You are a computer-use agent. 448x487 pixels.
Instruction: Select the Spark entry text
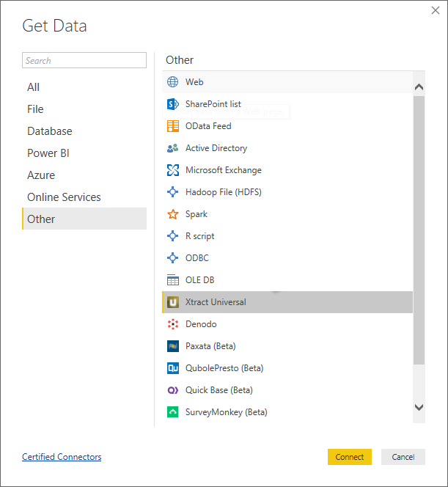click(197, 214)
